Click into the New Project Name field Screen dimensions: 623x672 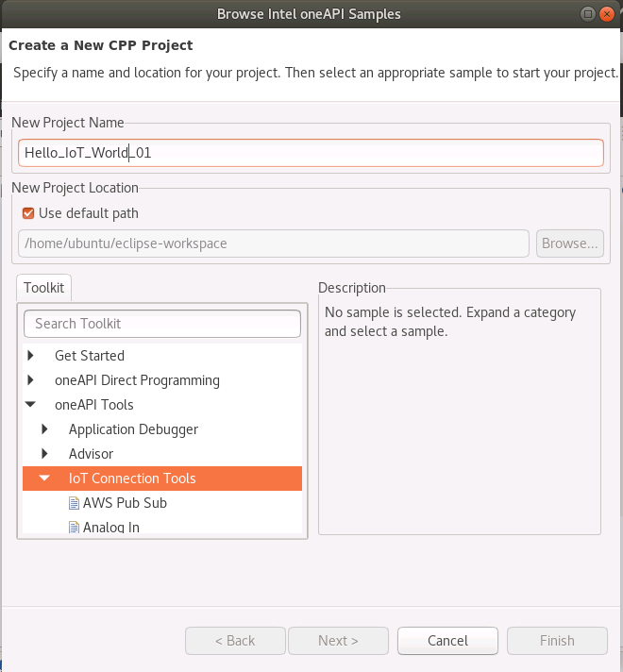(311, 153)
